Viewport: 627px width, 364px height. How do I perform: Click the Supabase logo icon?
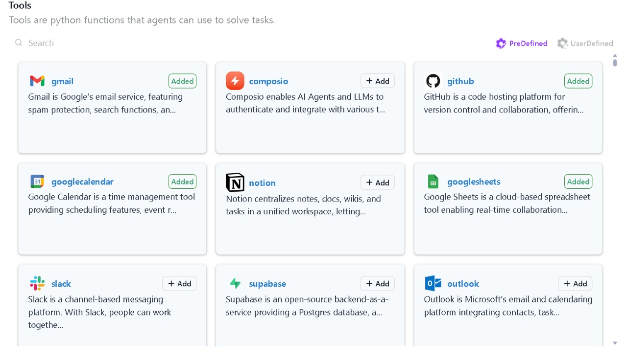(235, 283)
